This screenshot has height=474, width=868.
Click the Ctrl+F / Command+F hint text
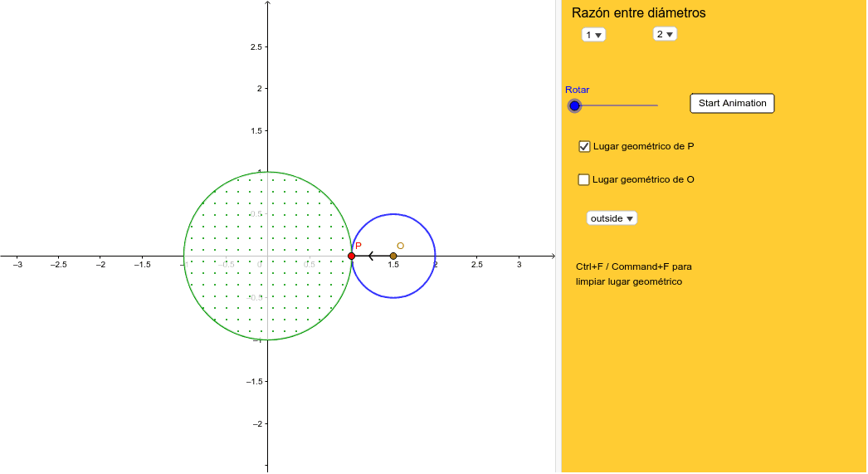pos(634,266)
